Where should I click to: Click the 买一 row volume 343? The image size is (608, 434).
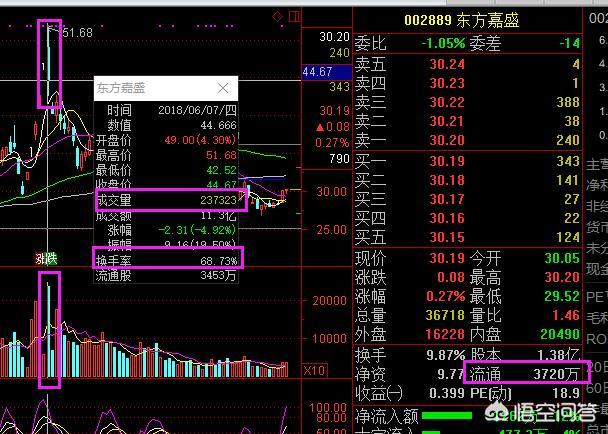pyautogui.click(x=568, y=161)
